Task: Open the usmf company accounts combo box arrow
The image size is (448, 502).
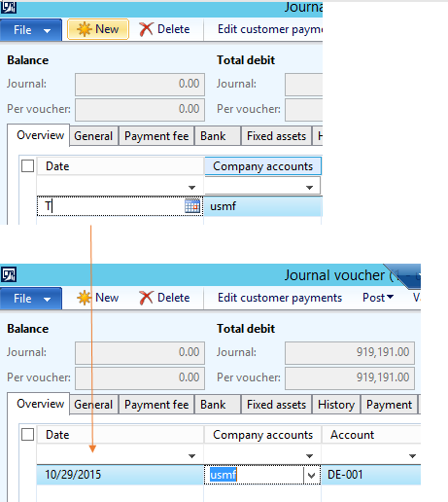Action: [x=312, y=475]
